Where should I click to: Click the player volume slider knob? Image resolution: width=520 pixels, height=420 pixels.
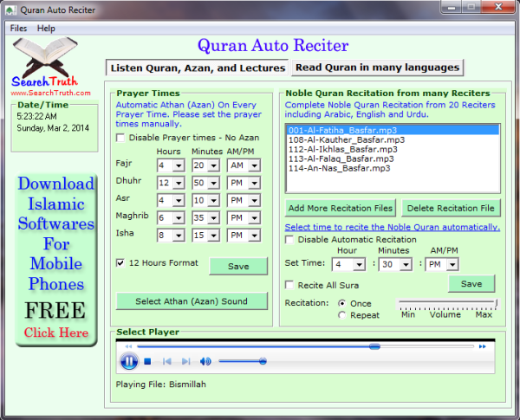263,361
